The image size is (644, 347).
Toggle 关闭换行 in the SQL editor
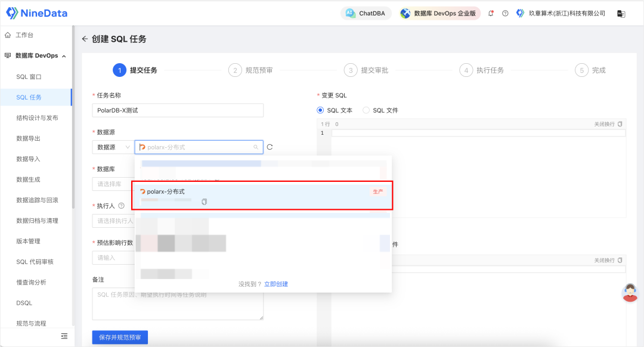coord(608,124)
